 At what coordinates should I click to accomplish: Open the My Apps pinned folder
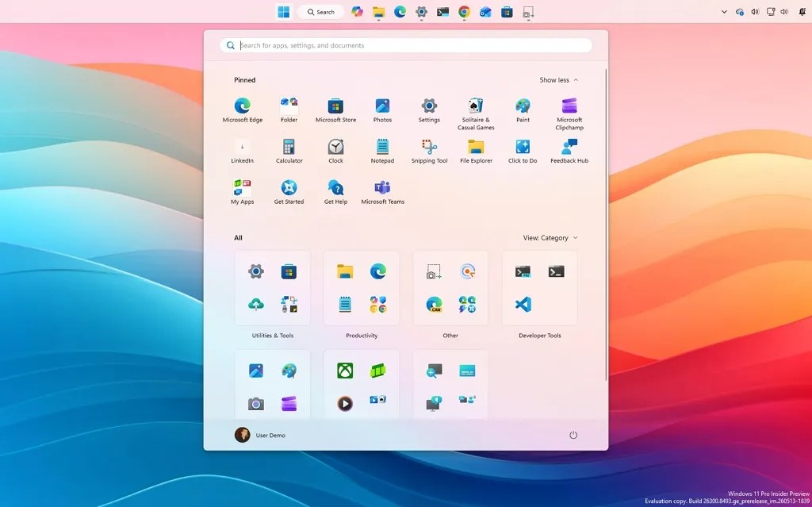coord(243,192)
